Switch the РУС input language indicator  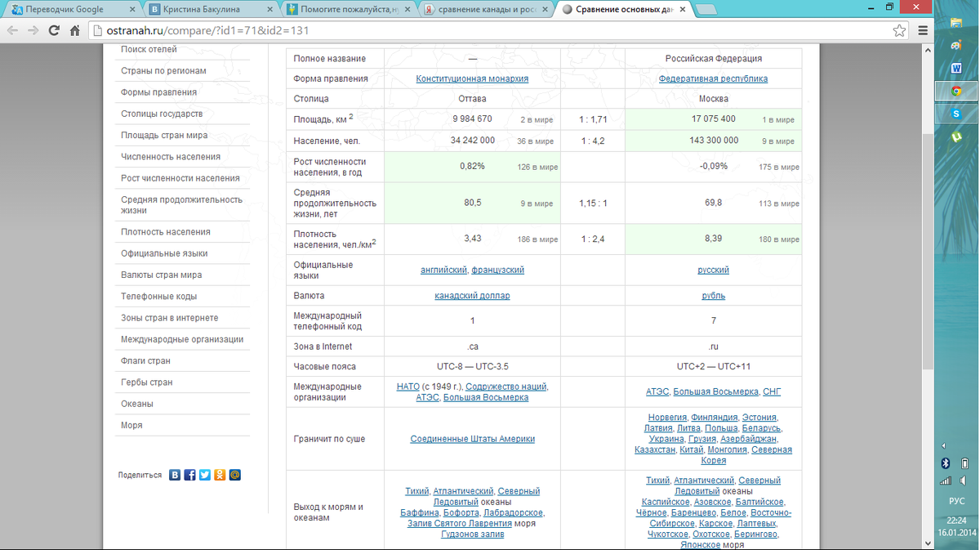click(955, 501)
